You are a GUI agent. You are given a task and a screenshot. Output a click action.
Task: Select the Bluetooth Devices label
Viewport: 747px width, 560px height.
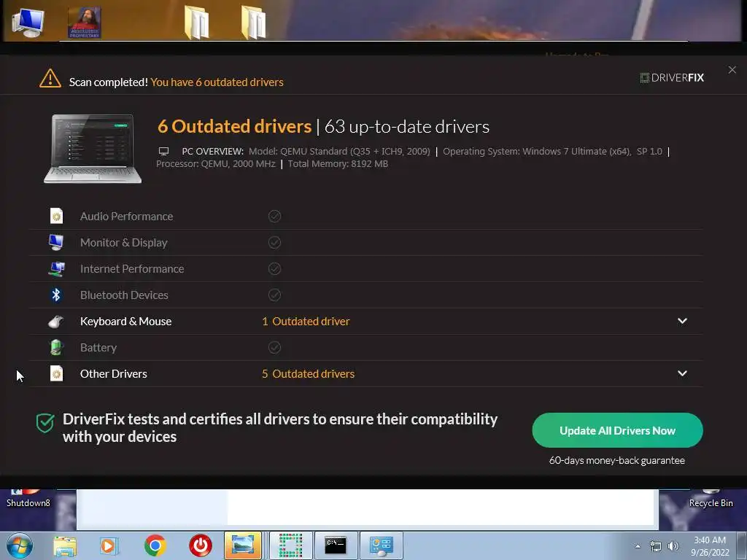pos(124,295)
